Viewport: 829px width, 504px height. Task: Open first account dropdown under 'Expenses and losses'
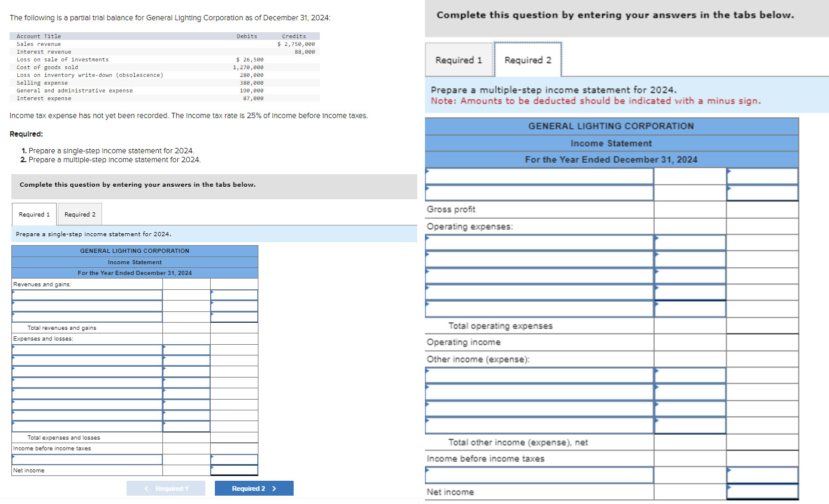point(87,350)
